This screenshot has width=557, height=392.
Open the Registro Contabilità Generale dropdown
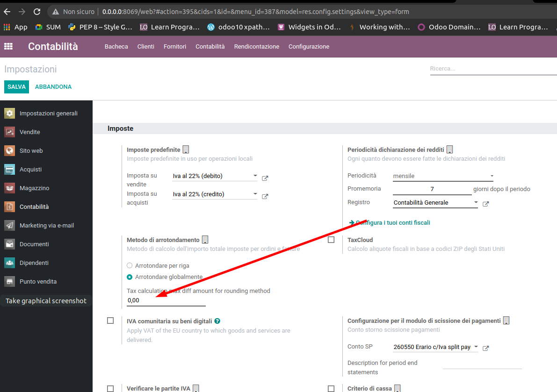pyautogui.click(x=435, y=203)
